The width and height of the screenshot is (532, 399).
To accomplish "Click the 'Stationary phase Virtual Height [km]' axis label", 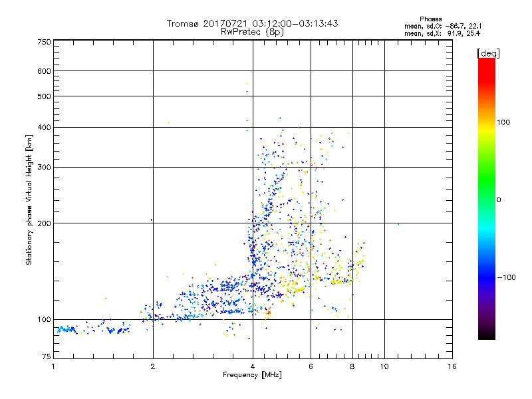I will tap(29, 200).
